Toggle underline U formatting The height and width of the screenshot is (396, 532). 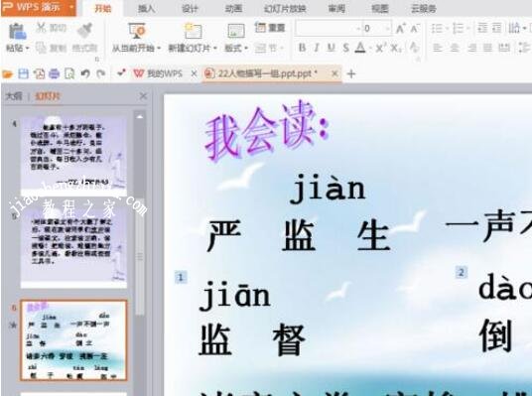332,48
